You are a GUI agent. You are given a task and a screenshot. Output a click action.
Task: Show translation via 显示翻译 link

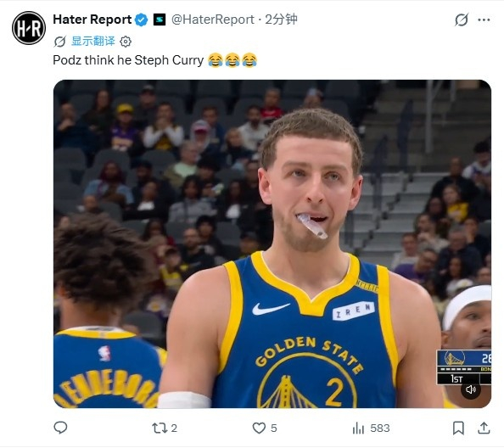click(92, 41)
